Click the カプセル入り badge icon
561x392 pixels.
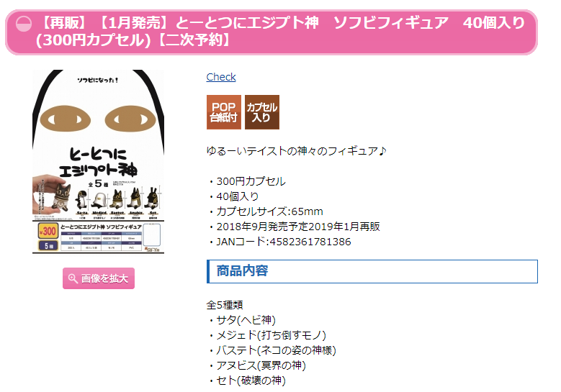262,112
